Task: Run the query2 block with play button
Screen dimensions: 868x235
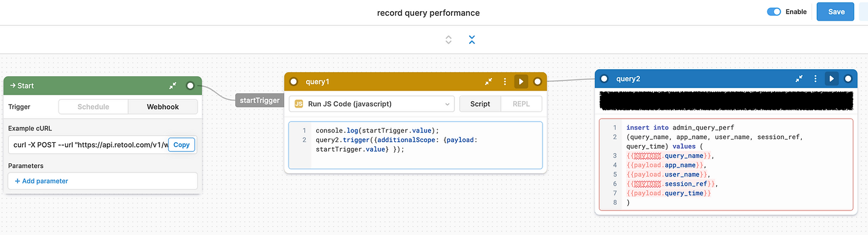Action: (x=831, y=79)
